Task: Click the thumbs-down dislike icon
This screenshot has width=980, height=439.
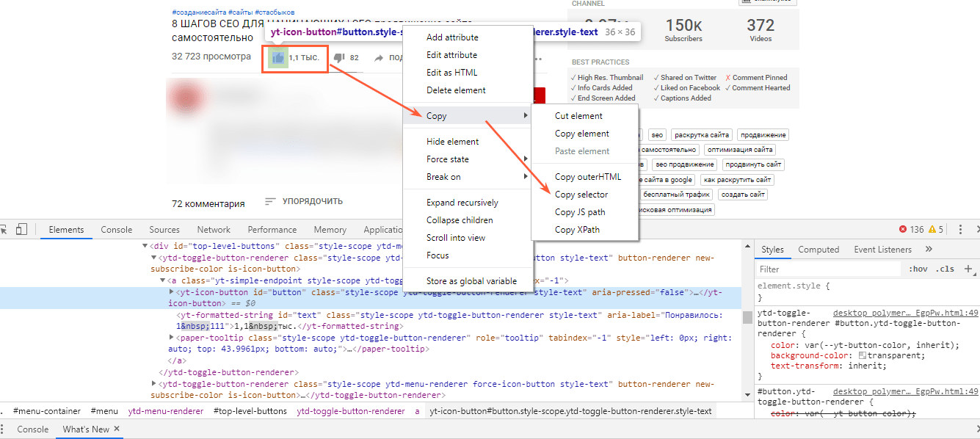Action: click(338, 57)
